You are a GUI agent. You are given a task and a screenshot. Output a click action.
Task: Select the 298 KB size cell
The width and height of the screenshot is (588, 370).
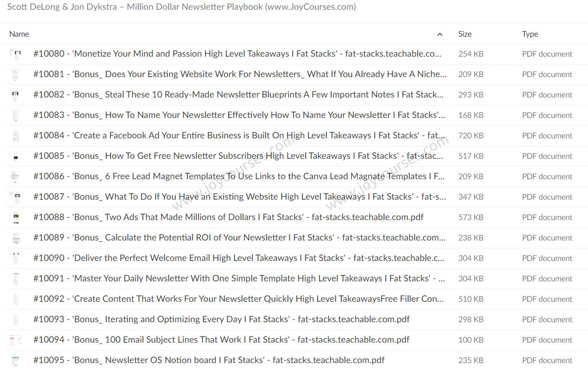pos(471,319)
